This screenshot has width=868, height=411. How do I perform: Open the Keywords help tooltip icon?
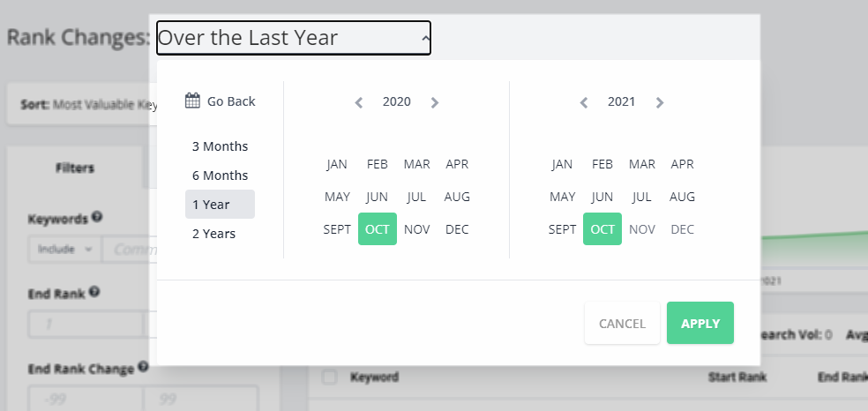click(97, 216)
